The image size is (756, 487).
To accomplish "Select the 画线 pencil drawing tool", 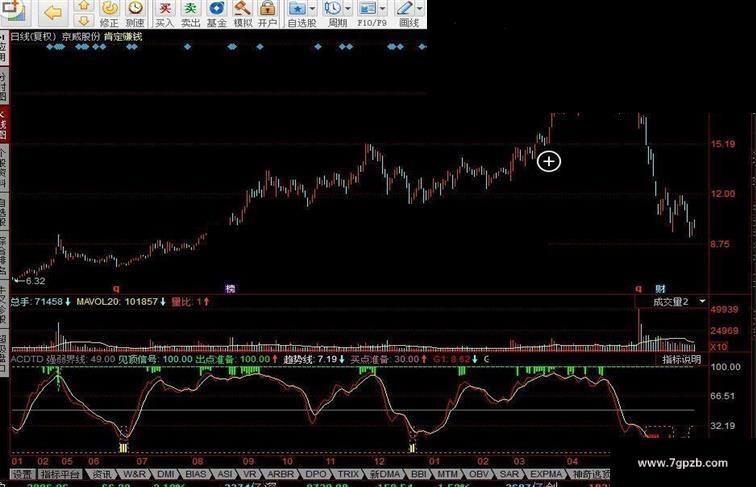I will click(x=404, y=9).
